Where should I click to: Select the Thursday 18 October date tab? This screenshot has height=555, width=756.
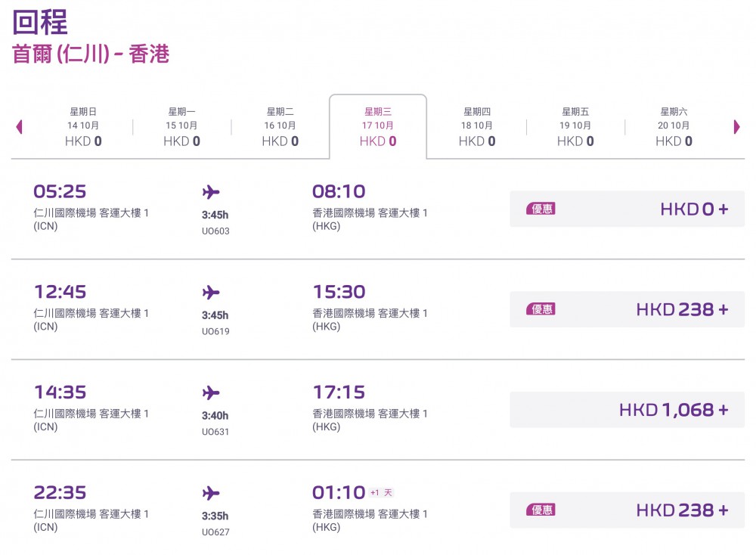pyautogui.click(x=477, y=126)
